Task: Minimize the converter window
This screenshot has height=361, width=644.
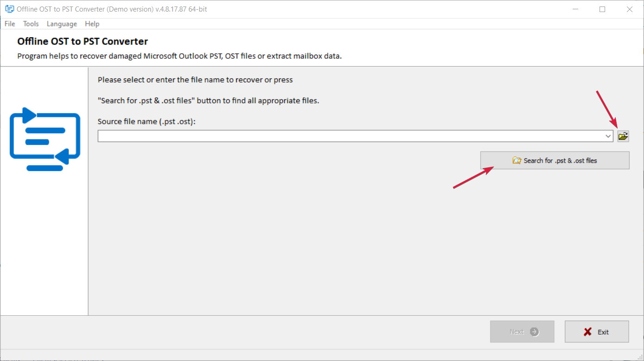Action: pyautogui.click(x=575, y=9)
